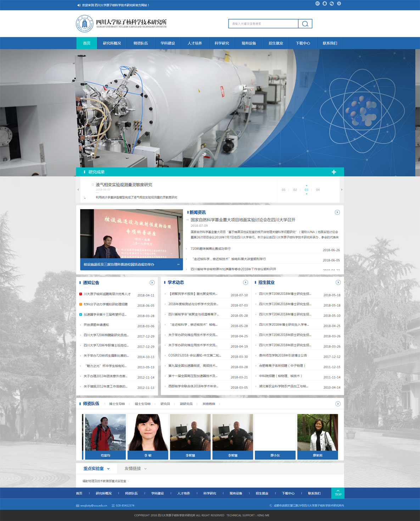The width and height of the screenshot is (420, 521).
Task: Switch to the 博士生导师 faculty tab
Action: pyautogui.click(x=117, y=404)
